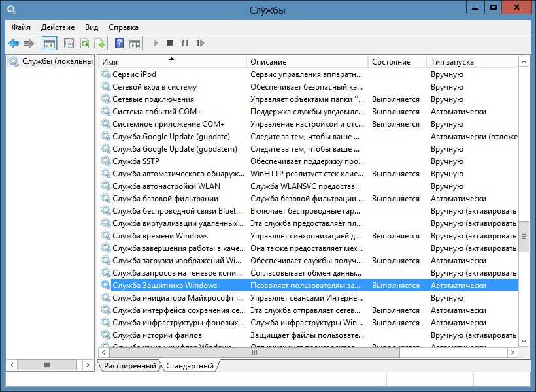Switch to the Стандартный tab
The height and width of the screenshot is (392, 536).
tap(190, 366)
